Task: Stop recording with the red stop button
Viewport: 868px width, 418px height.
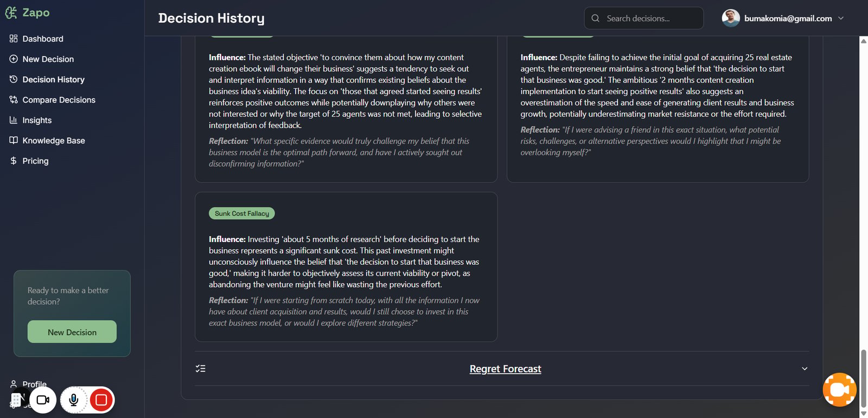Action: pyautogui.click(x=101, y=400)
